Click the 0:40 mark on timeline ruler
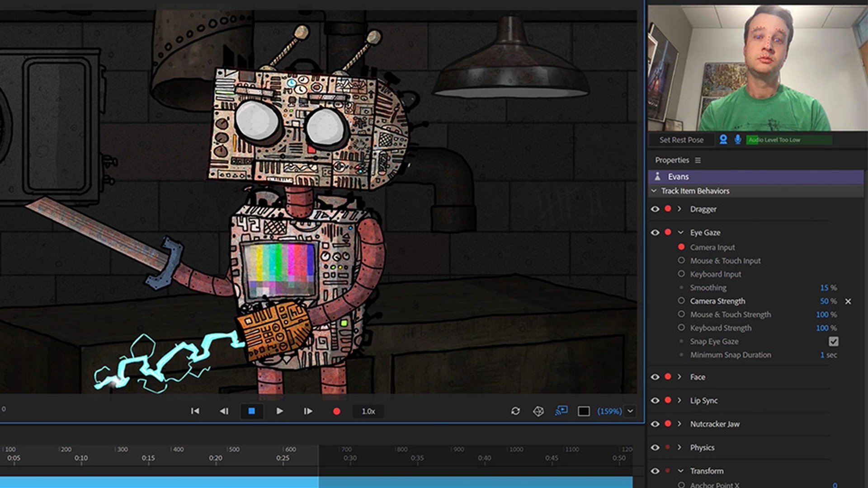 [x=485, y=458]
